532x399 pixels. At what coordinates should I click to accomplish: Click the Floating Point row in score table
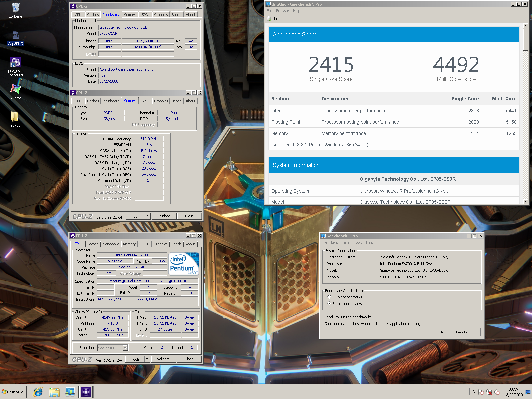394,122
